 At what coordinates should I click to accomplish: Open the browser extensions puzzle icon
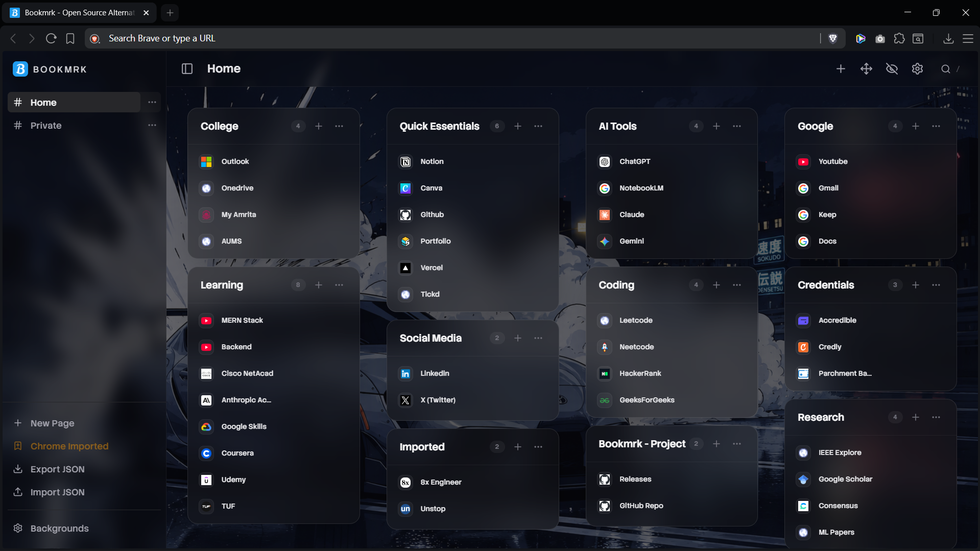pyautogui.click(x=899, y=38)
